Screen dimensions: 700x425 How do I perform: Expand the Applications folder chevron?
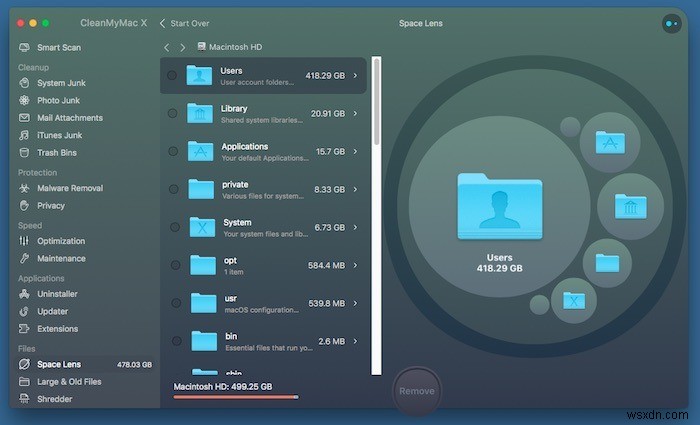tap(355, 151)
